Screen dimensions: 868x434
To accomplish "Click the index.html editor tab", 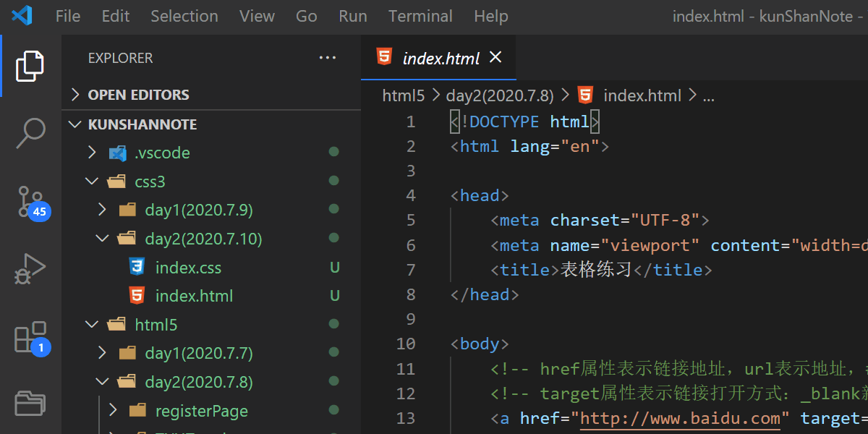I will tap(441, 57).
